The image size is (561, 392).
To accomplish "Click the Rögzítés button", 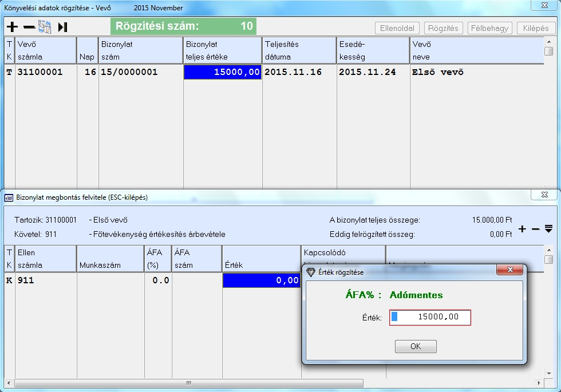I will 444,28.
